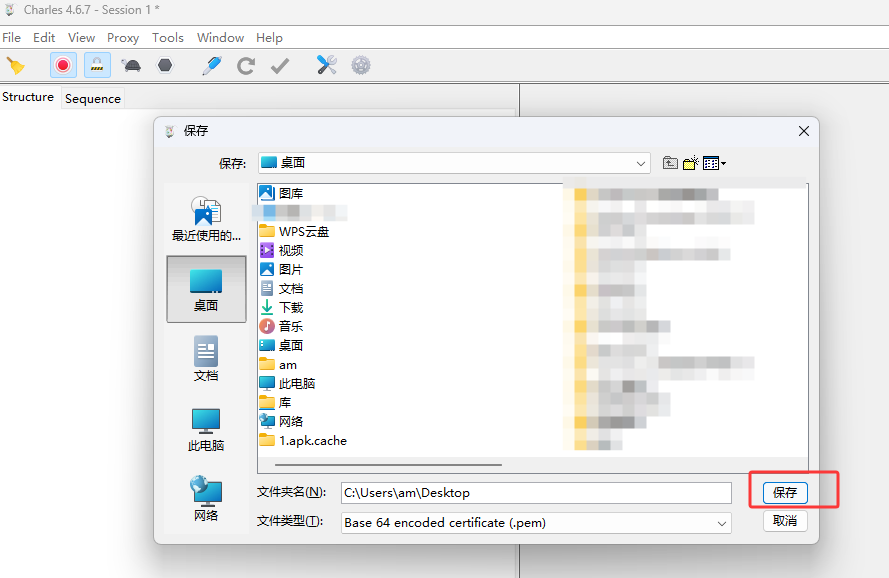Select the am folder
Viewport: 889px width, 578px height.
(278, 365)
